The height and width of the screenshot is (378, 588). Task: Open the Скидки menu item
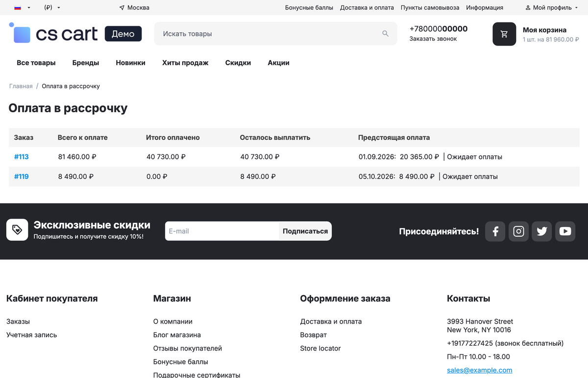tap(238, 63)
